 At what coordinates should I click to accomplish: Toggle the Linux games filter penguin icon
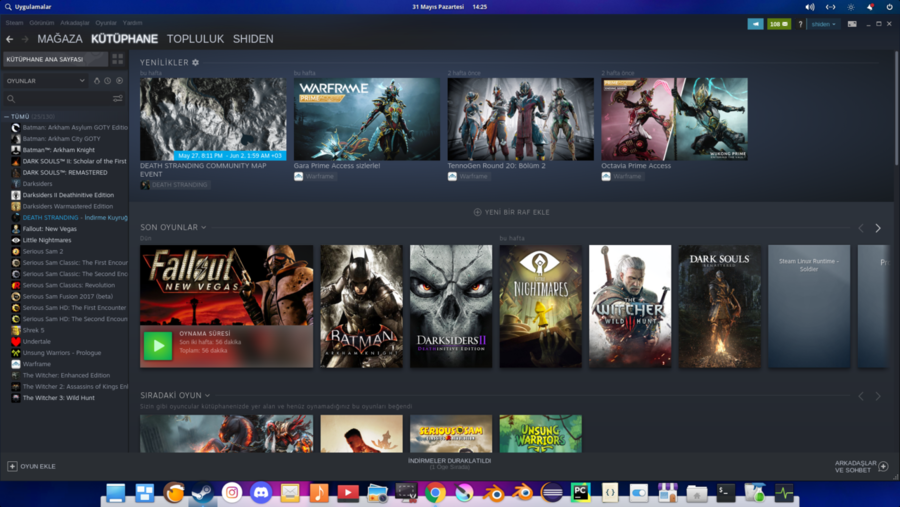click(x=96, y=81)
